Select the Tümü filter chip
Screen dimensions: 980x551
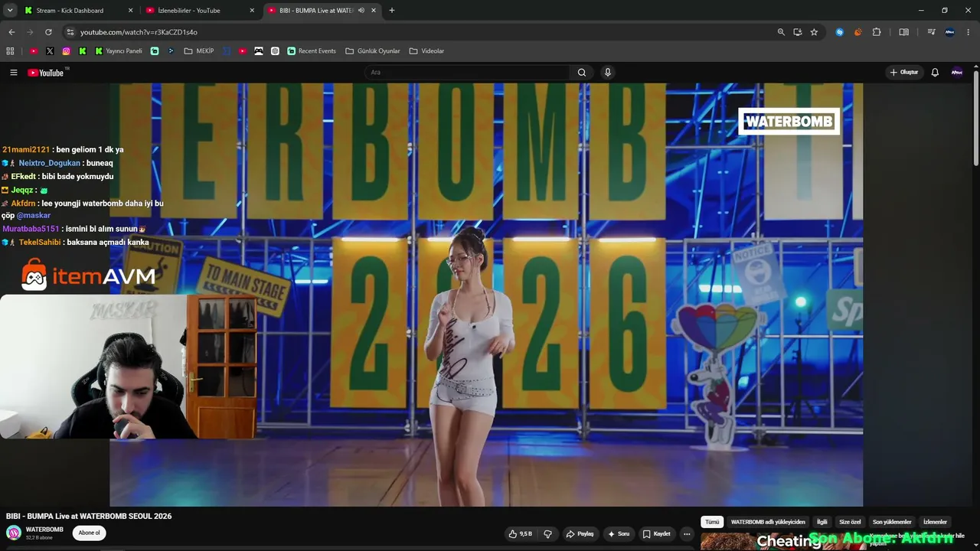pyautogui.click(x=712, y=522)
